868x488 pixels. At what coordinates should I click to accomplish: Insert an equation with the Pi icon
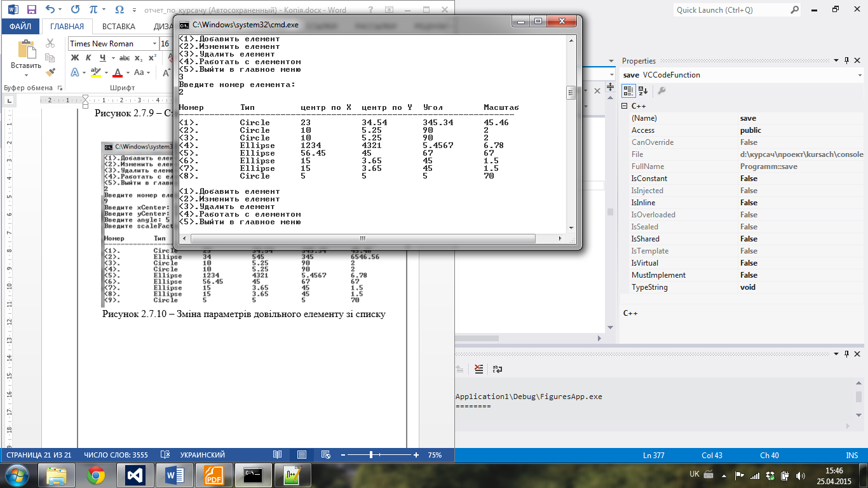[94, 10]
